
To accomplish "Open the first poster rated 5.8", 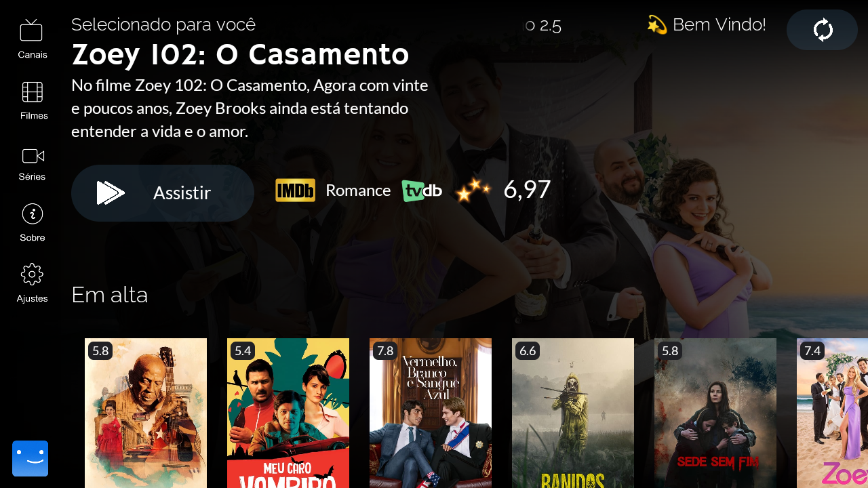I will 146,413.
